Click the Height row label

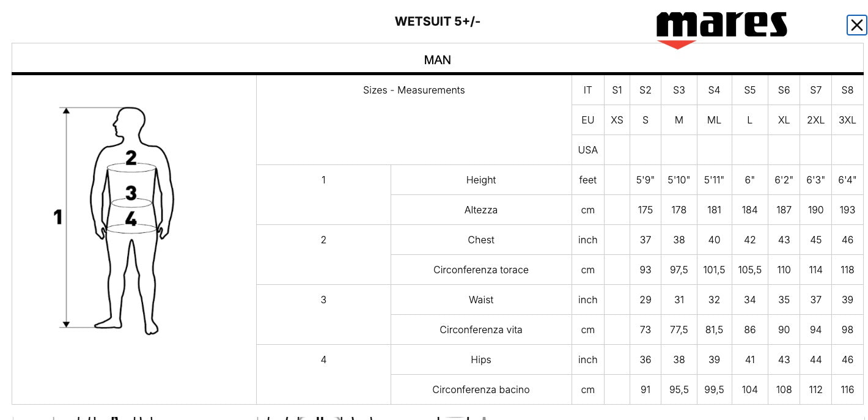[481, 180]
